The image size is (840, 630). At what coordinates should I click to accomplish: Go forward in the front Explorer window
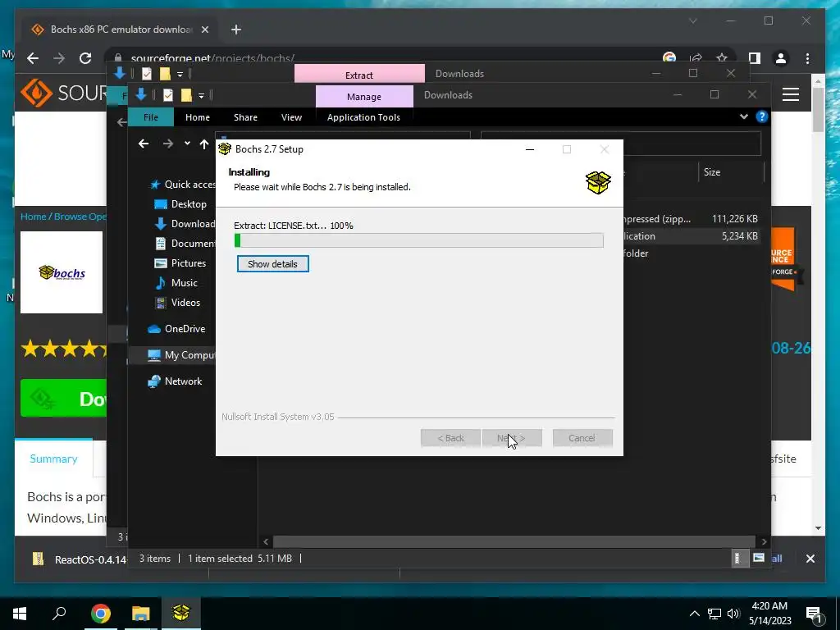[x=167, y=144]
